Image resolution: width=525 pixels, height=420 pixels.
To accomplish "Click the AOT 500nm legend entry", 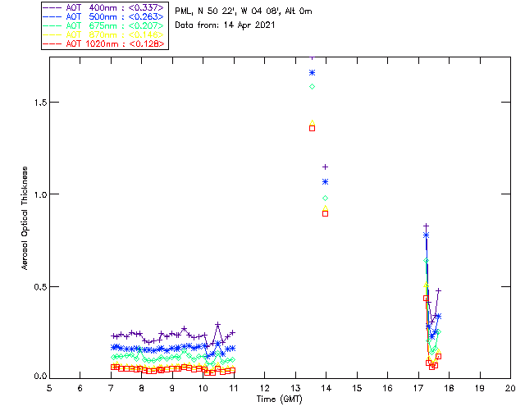I will pos(103,16).
